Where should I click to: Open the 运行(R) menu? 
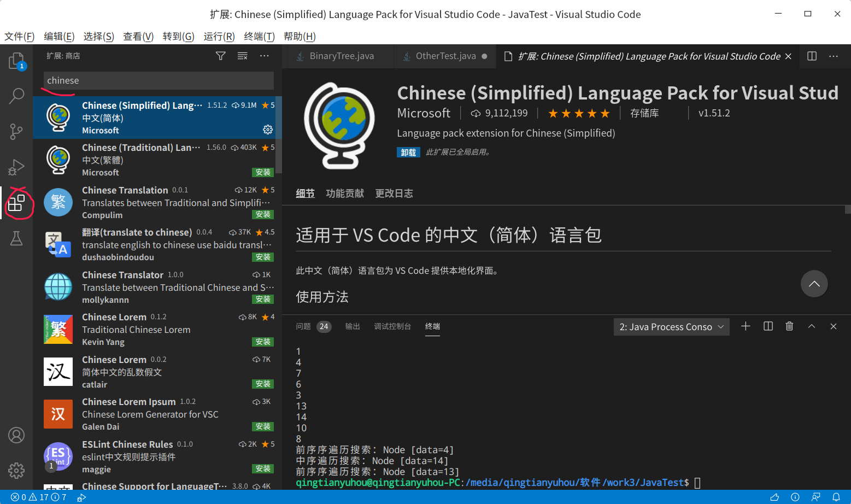tap(219, 37)
